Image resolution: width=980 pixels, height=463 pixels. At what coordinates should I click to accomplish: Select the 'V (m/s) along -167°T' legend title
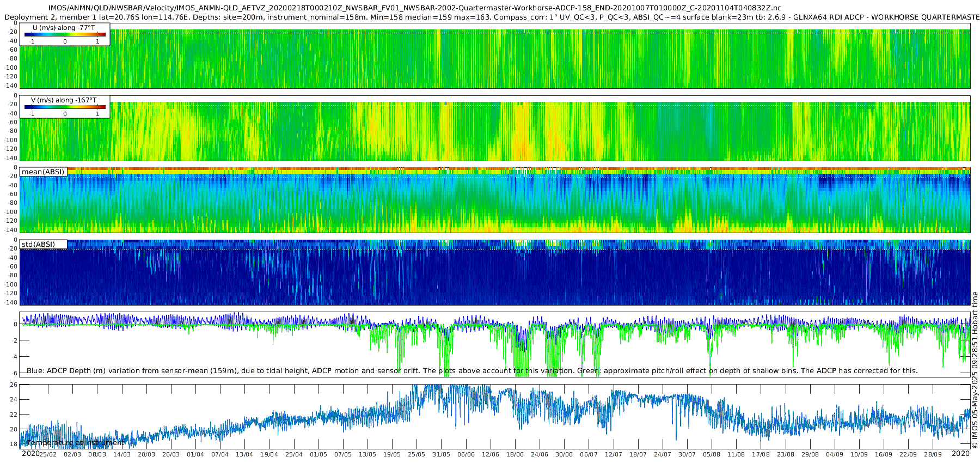pos(64,100)
